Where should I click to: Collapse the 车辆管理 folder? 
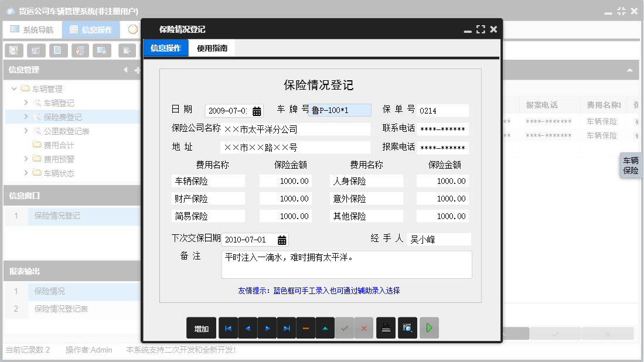click(x=13, y=88)
